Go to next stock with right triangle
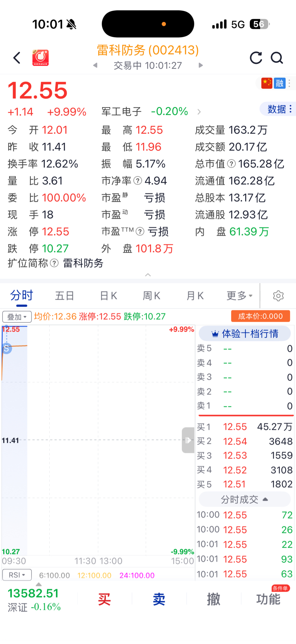Image resolution: width=296 pixels, height=644 pixels. pos(200,66)
